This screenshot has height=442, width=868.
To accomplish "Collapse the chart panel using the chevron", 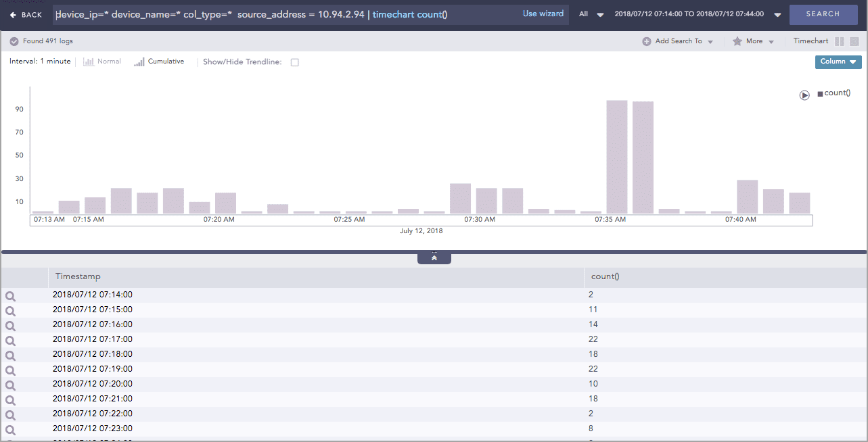I will point(434,257).
